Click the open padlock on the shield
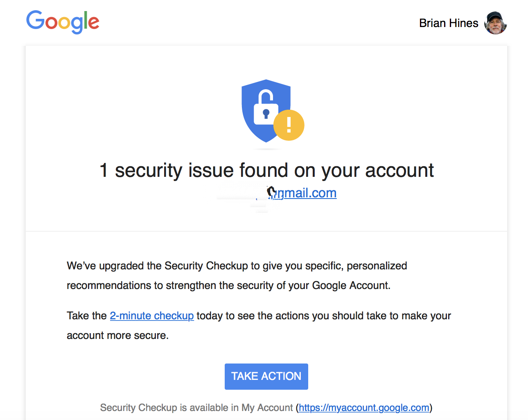Image resolution: width=528 pixels, height=420 pixels. point(266,108)
